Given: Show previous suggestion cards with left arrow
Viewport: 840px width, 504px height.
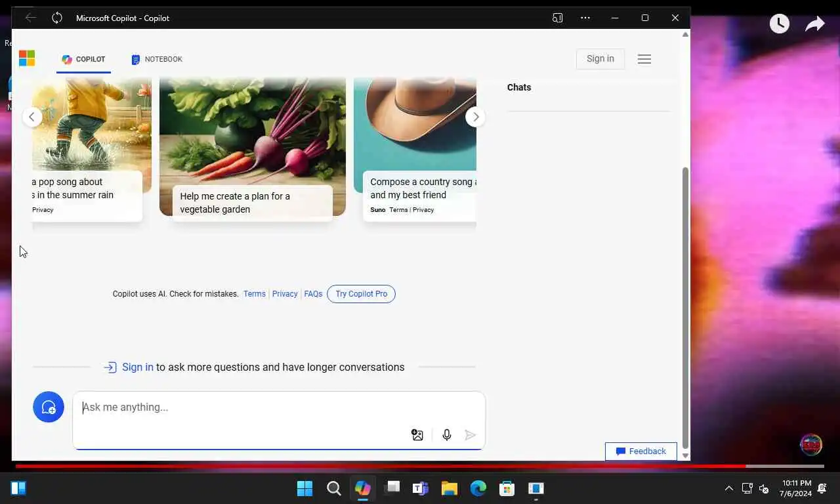Looking at the screenshot, I should (x=32, y=117).
